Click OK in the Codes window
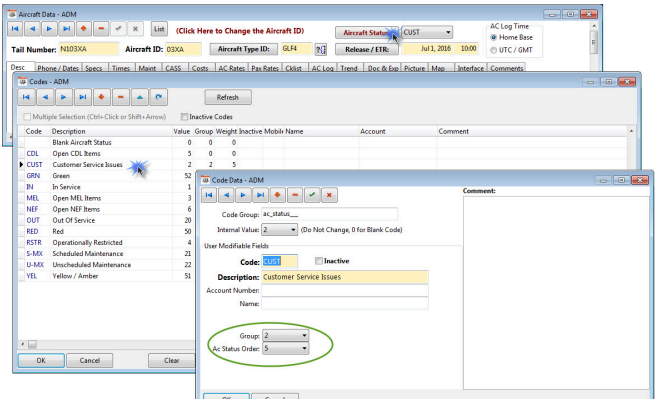 click(41, 360)
